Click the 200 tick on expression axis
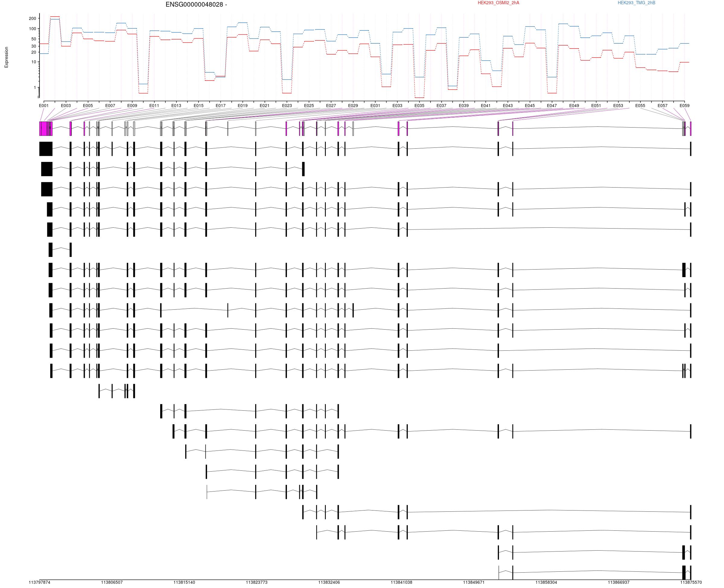Viewport: 724px width, 588px height. point(33,19)
